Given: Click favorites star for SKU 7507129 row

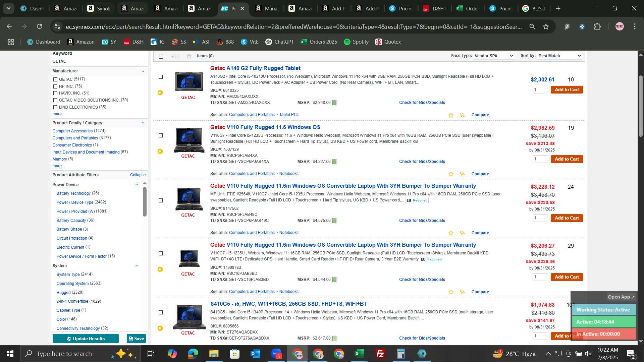Looking at the screenshot, I should (x=451, y=174).
